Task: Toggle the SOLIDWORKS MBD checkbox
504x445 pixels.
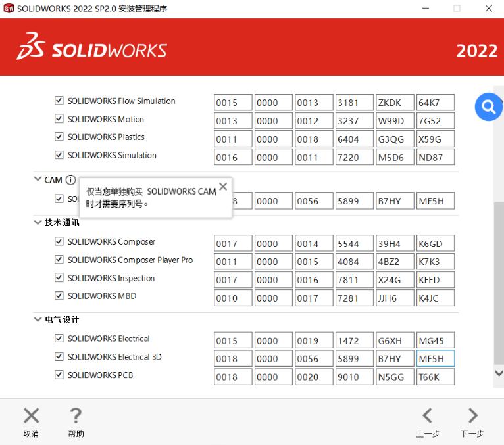Action: (x=59, y=296)
